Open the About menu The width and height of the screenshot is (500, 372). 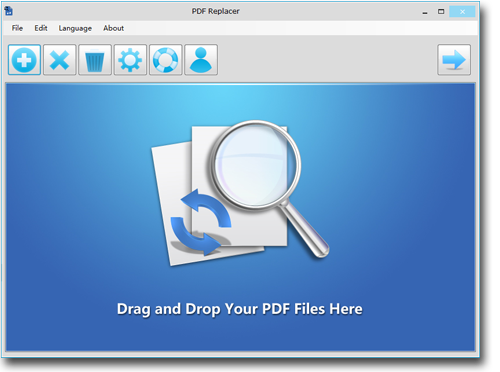click(x=113, y=28)
